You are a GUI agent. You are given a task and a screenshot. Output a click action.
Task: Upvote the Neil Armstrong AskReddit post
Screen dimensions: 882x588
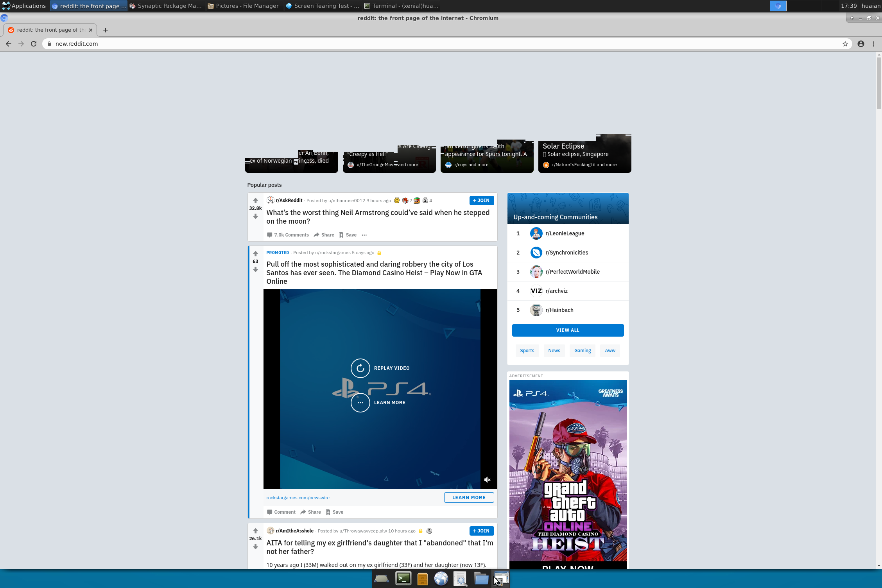[x=255, y=200]
